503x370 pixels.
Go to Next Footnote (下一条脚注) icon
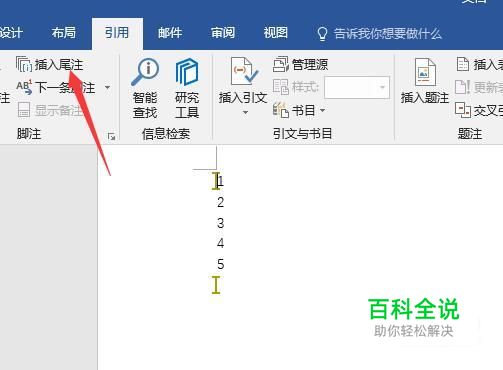24,87
